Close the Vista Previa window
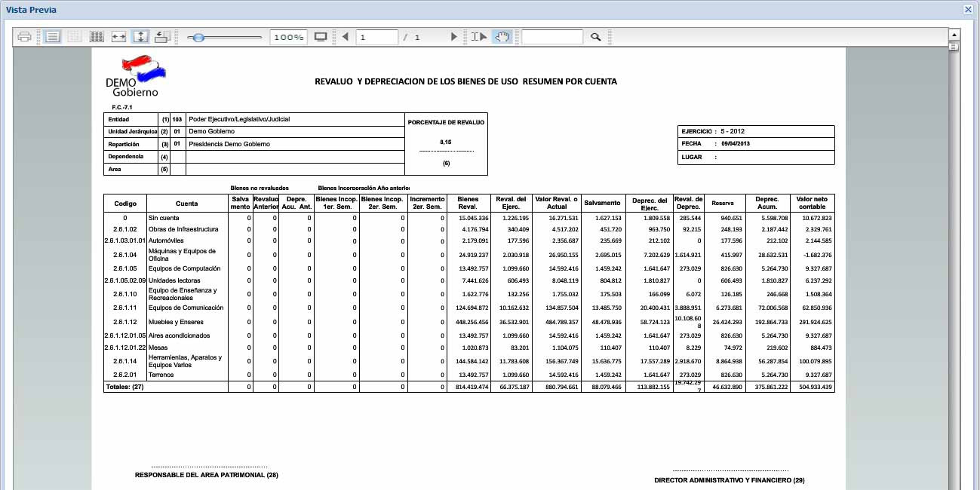Image resolution: width=980 pixels, height=490 pixels. (x=968, y=9)
